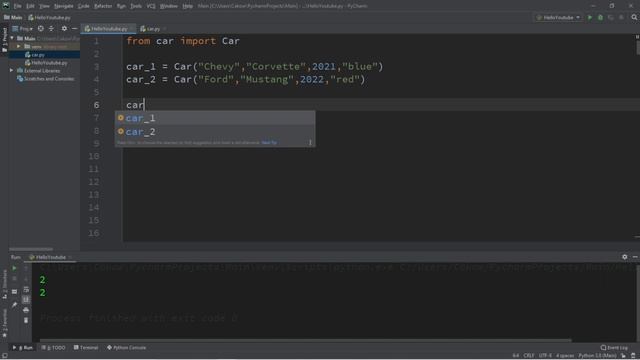Open the Code menu
640x360 pixels.
(84, 6)
